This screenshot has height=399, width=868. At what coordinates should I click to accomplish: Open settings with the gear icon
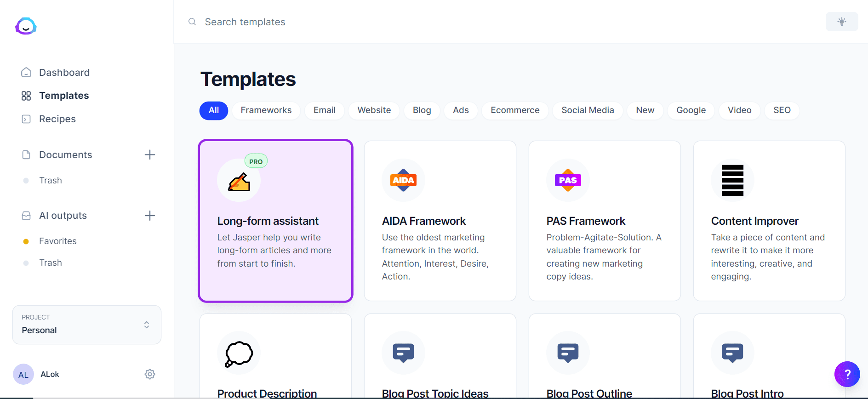150,374
